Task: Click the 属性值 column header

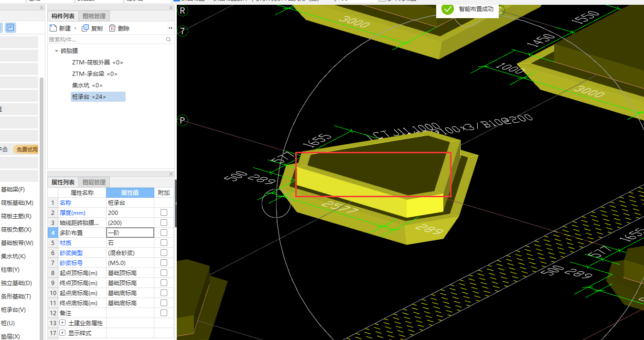Action: point(130,192)
